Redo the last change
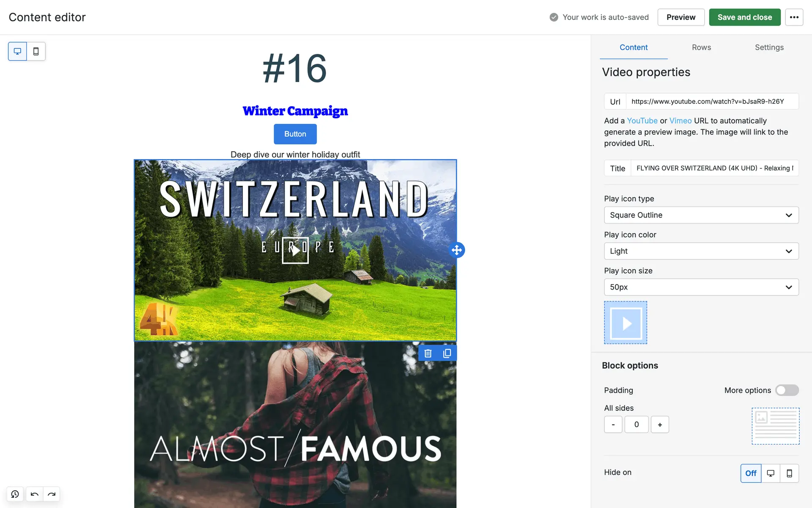This screenshot has width=812, height=508. coord(52,494)
